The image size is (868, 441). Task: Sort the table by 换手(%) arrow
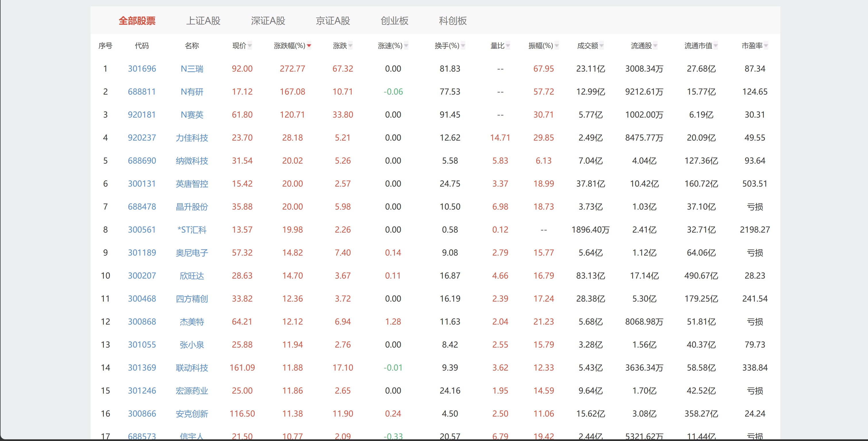[x=463, y=45]
